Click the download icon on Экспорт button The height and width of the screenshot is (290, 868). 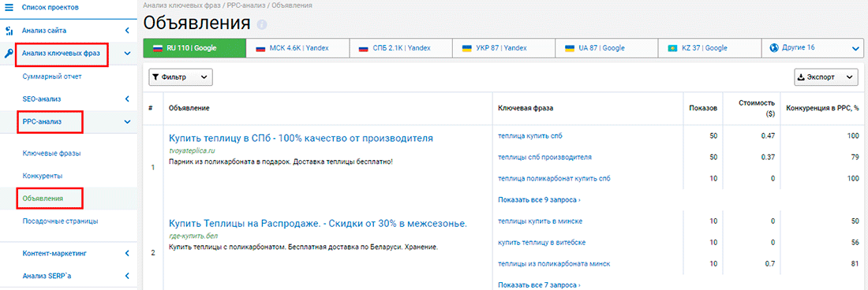[x=800, y=77]
